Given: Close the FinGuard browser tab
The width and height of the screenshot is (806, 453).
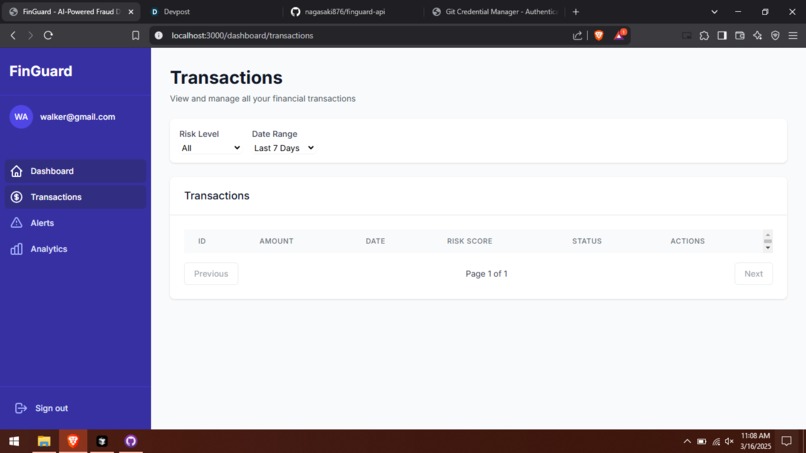Looking at the screenshot, I should tap(131, 11).
